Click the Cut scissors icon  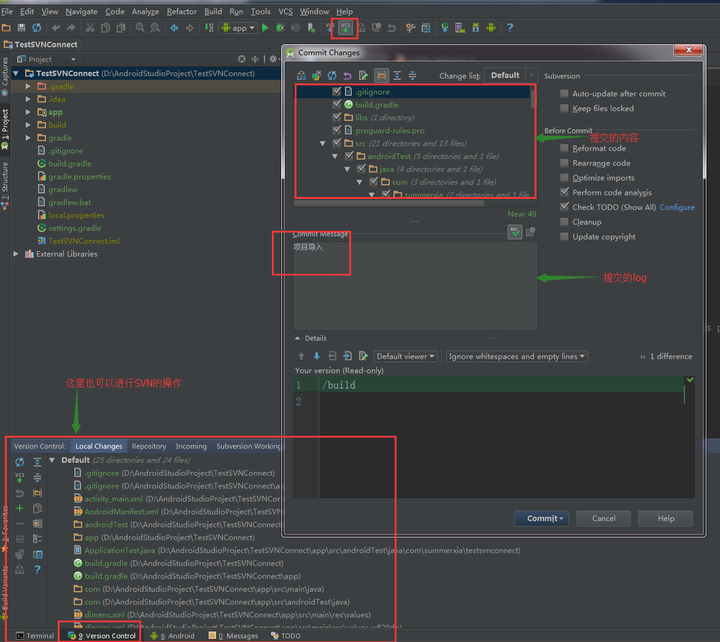point(90,28)
